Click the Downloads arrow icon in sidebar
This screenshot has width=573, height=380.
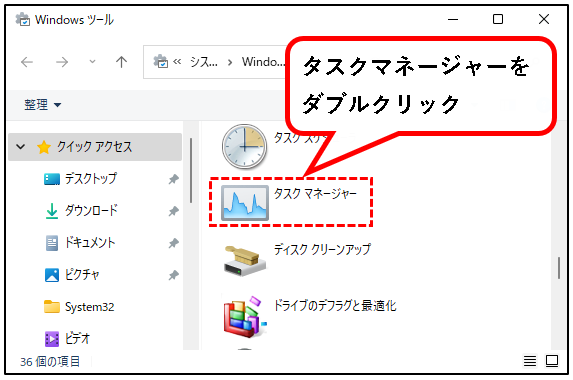click(x=52, y=211)
